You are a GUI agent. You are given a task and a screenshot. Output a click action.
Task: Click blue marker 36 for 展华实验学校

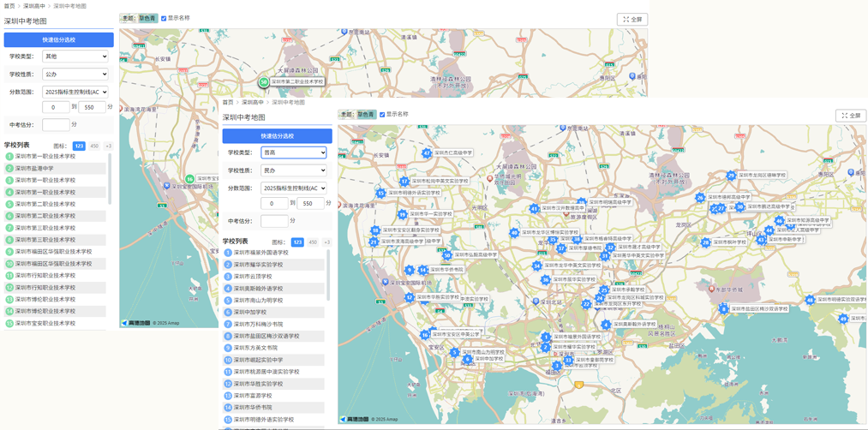[546, 280]
